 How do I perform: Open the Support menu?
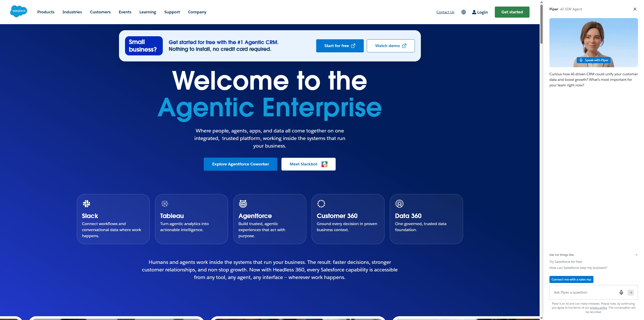[172, 12]
